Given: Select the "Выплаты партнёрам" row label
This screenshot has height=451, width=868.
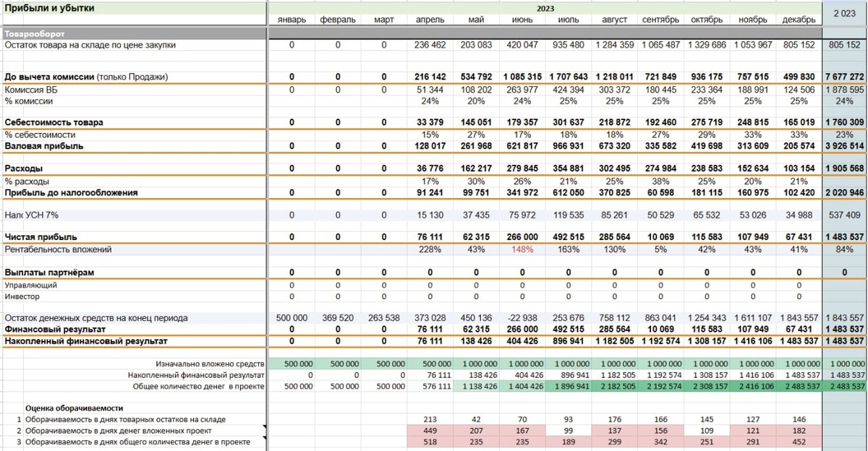Looking at the screenshot, I should point(50,272).
